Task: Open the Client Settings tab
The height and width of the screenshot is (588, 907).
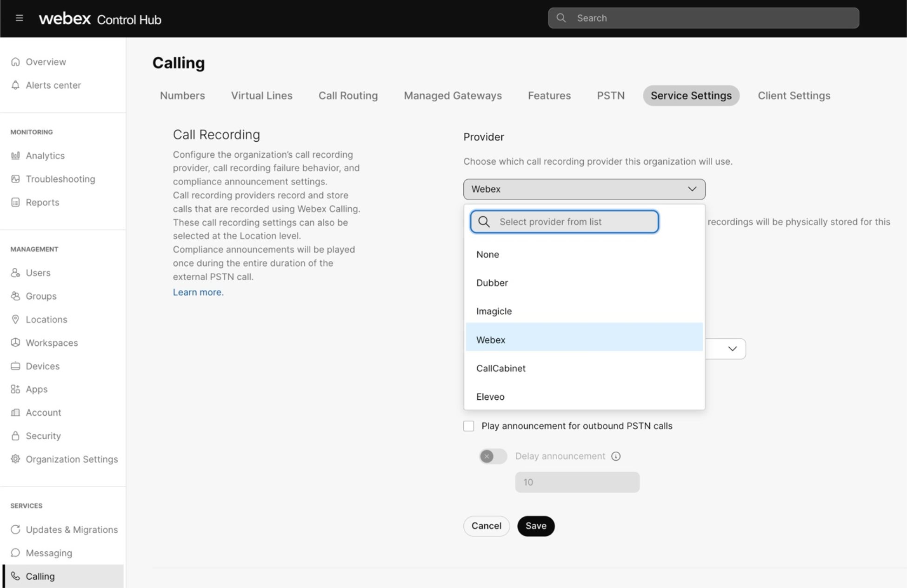Action: click(794, 95)
